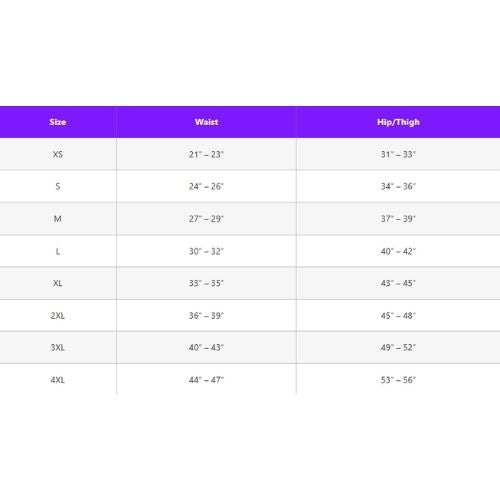
Task: Select the XS size cell
Action: 58,154
